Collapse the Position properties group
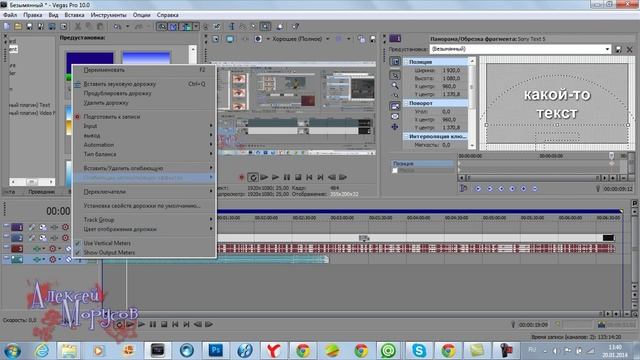 click(x=407, y=62)
